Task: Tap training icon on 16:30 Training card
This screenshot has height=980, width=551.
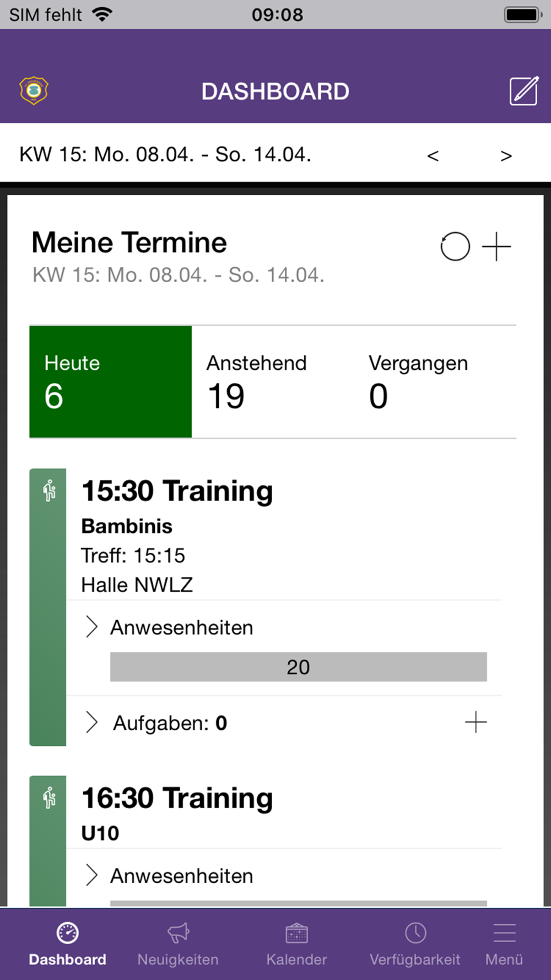Action: [x=49, y=798]
